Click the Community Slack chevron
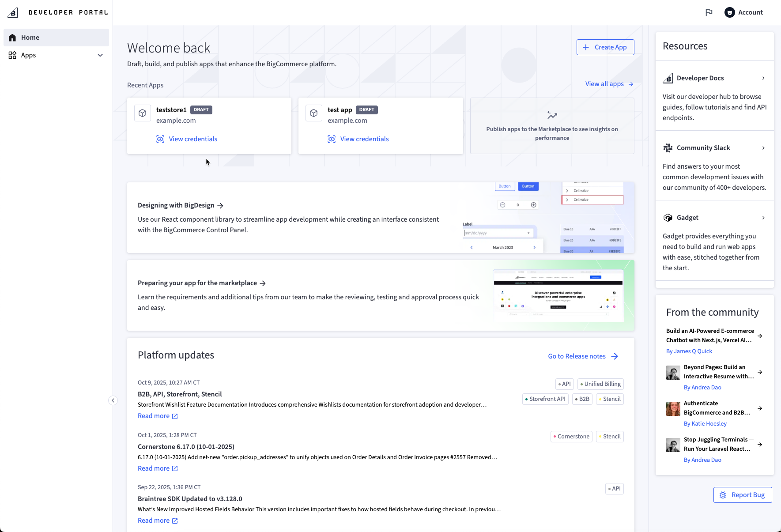The image size is (781, 532). point(763,148)
